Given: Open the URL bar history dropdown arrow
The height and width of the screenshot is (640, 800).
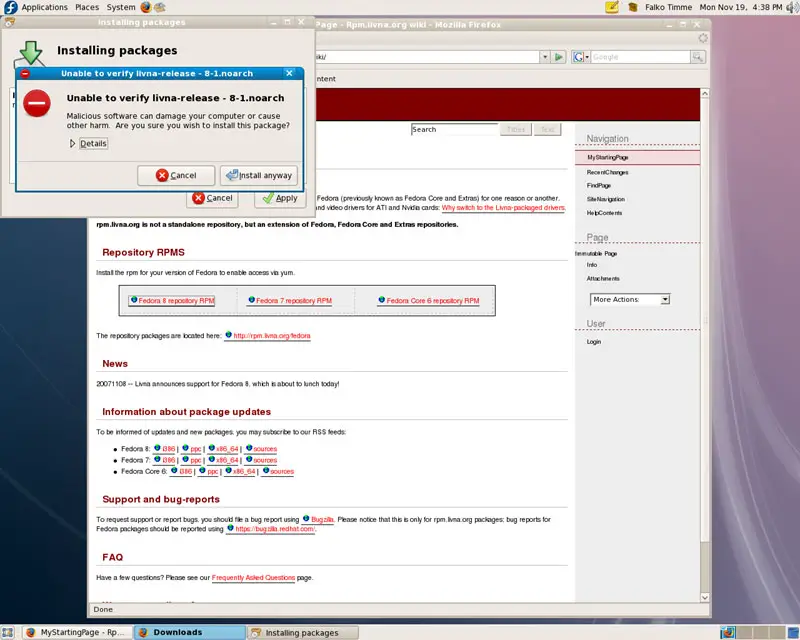Looking at the screenshot, I should click(x=545, y=57).
